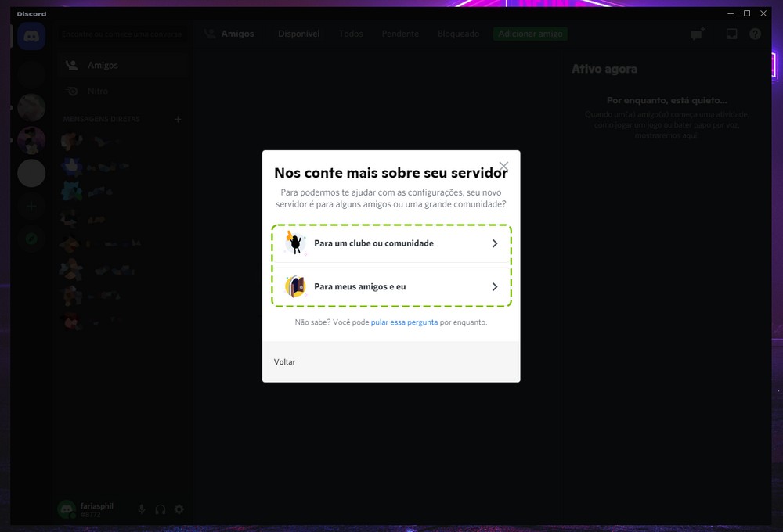Explore public servers compass icon

31,239
